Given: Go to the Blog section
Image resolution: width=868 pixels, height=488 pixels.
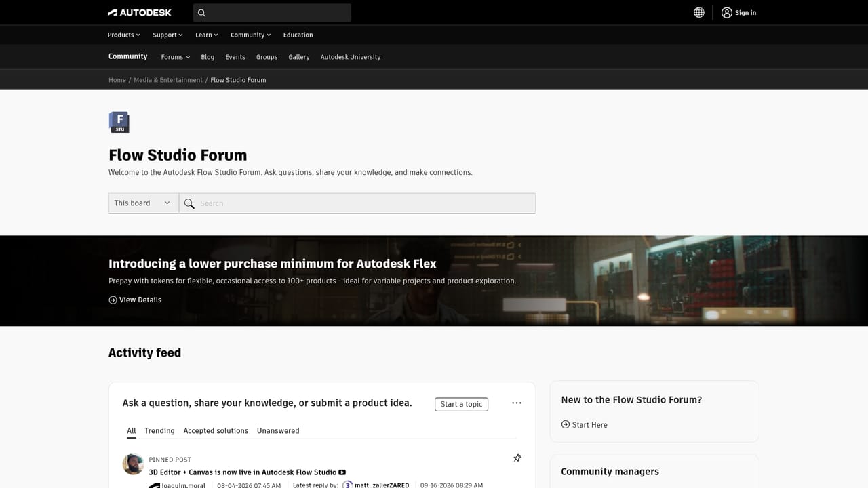Looking at the screenshot, I should point(208,57).
